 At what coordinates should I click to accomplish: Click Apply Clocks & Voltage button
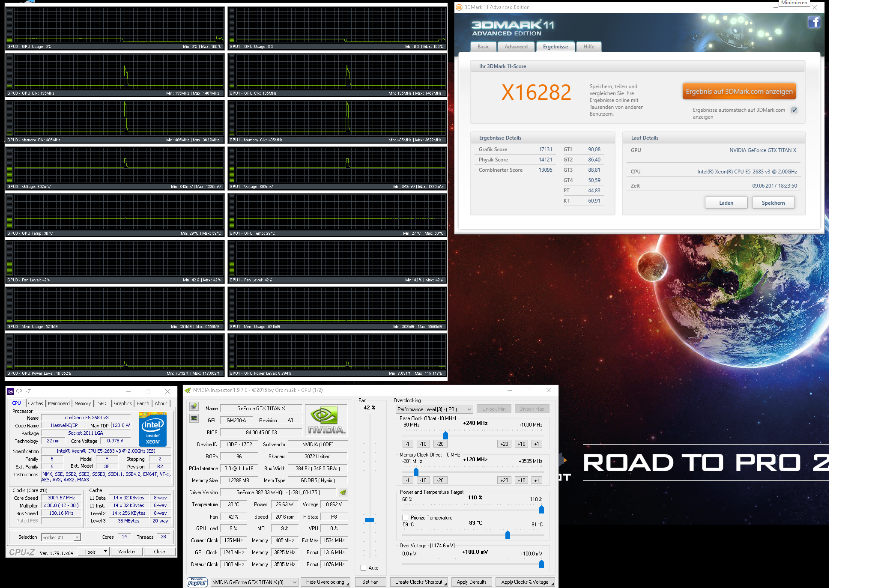point(525,582)
